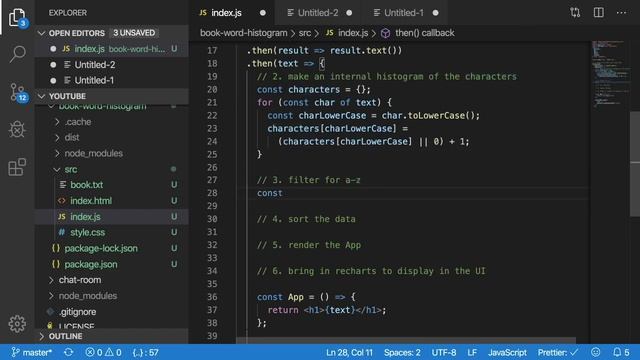
Task: Open the Manage gear menu
Action: click(x=17, y=323)
